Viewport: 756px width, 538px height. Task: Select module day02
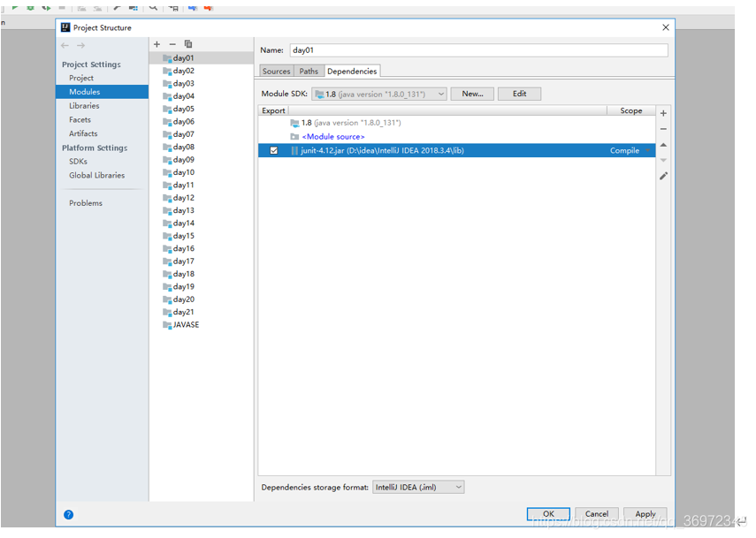point(202,71)
